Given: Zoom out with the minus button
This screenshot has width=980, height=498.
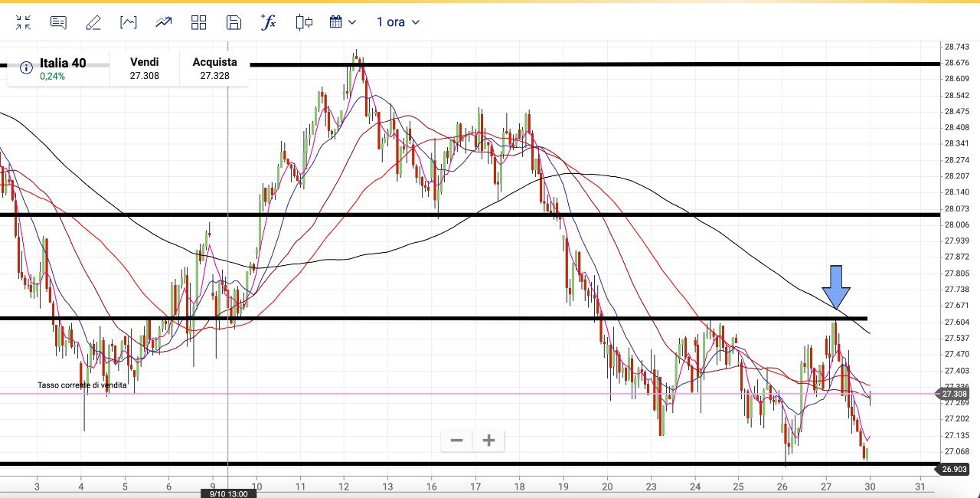Looking at the screenshot, I should click(457, 441).
